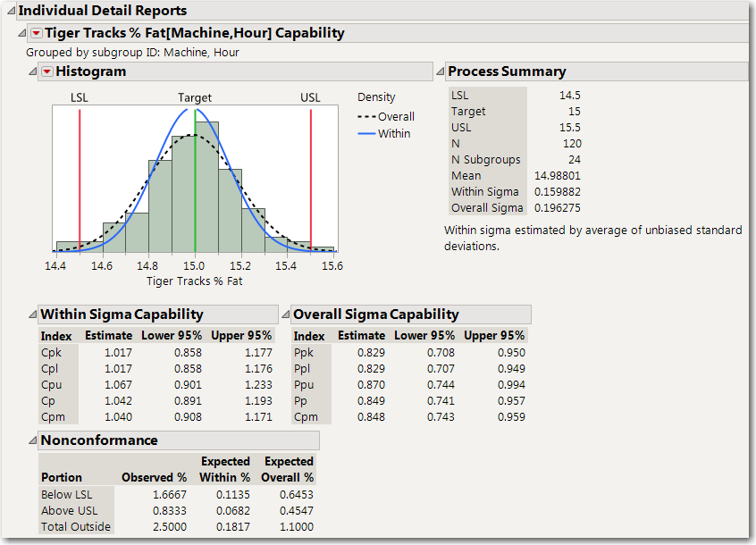Select the Overall Sigma value 0.196275
756x545 pixels.
[x=558, y=208]
